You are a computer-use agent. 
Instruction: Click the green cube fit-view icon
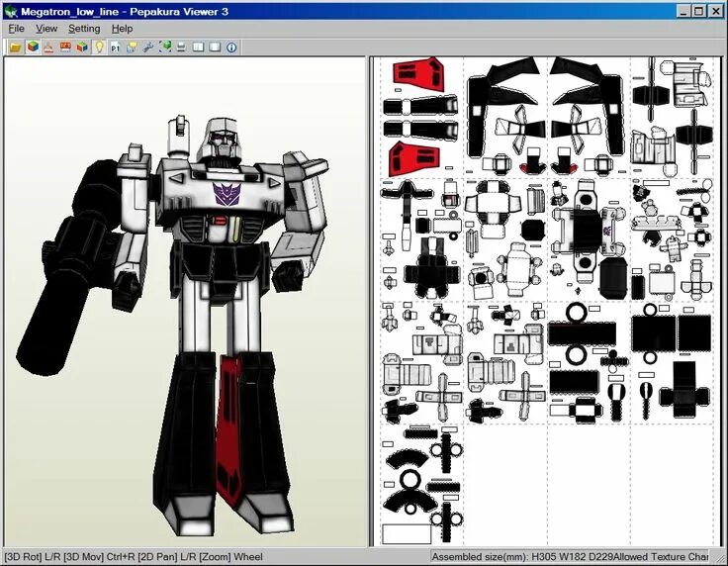(165, 47)
